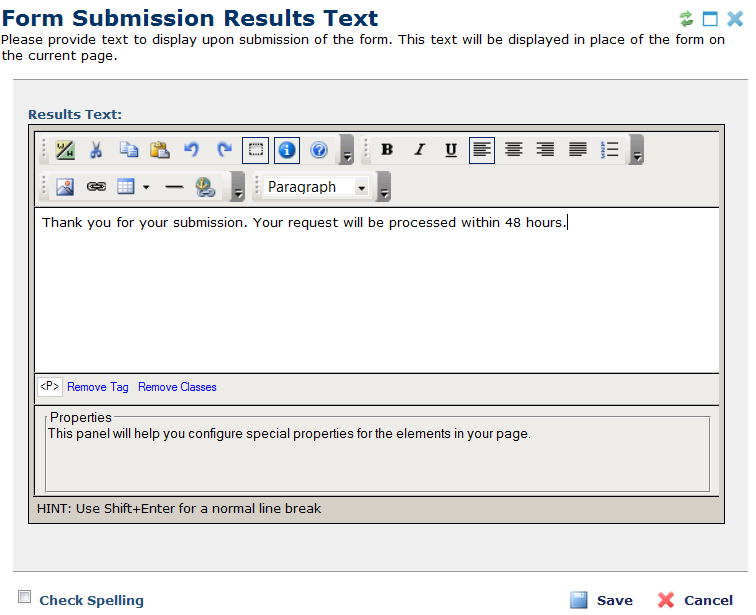Image resolution: width=756 pixels, height=615 pixels.
Task: Toggle Italic formatting
Action: click(x=419, y=150)
